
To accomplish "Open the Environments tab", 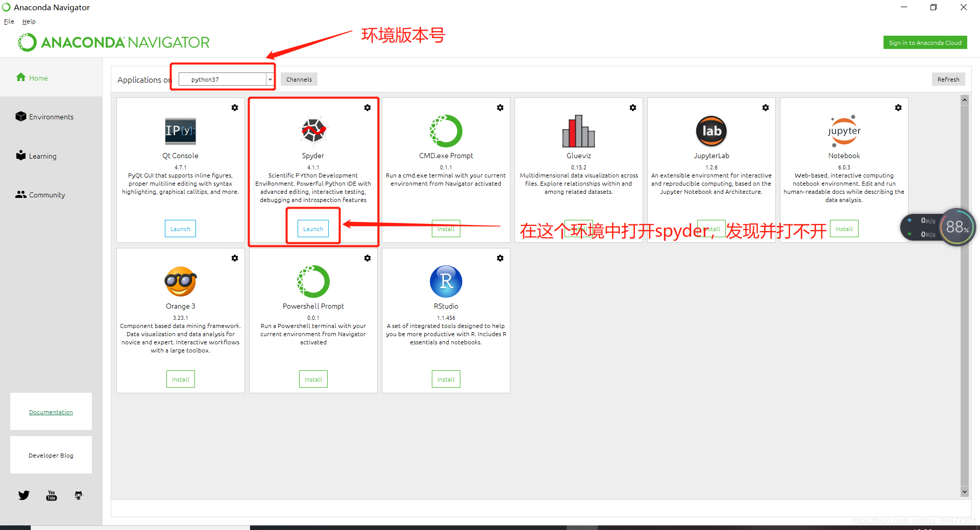I will pos(45,117).
